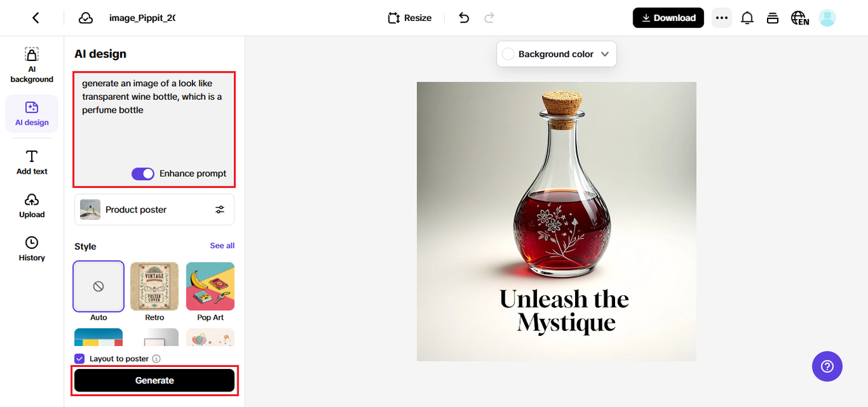Click the Generate button
868x407 pixels.
coord(155,381)
